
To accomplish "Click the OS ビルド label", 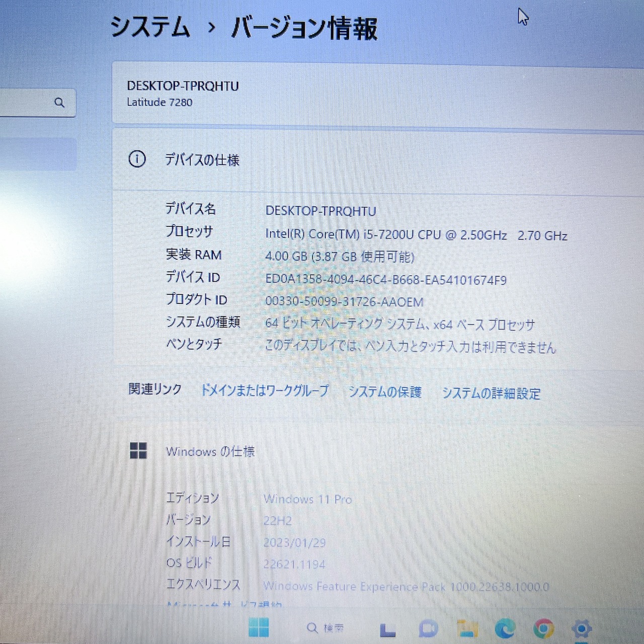I will [x=189, y=562].
